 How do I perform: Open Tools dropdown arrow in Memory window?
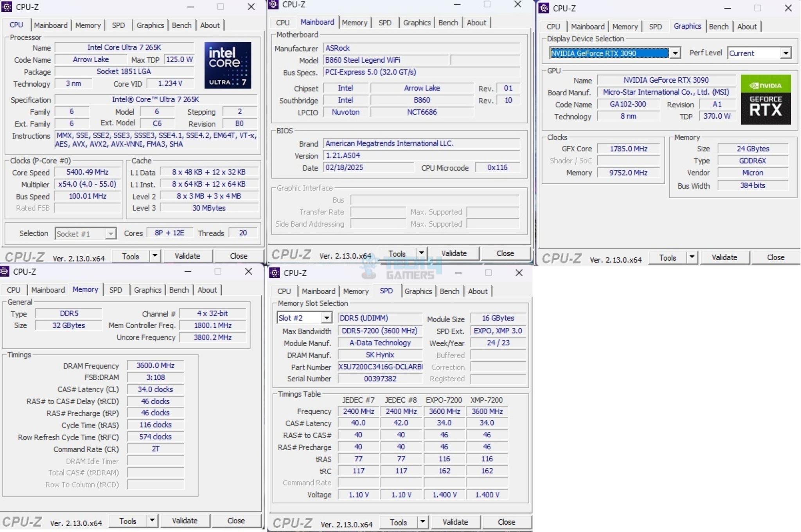[x=152, y=520]
